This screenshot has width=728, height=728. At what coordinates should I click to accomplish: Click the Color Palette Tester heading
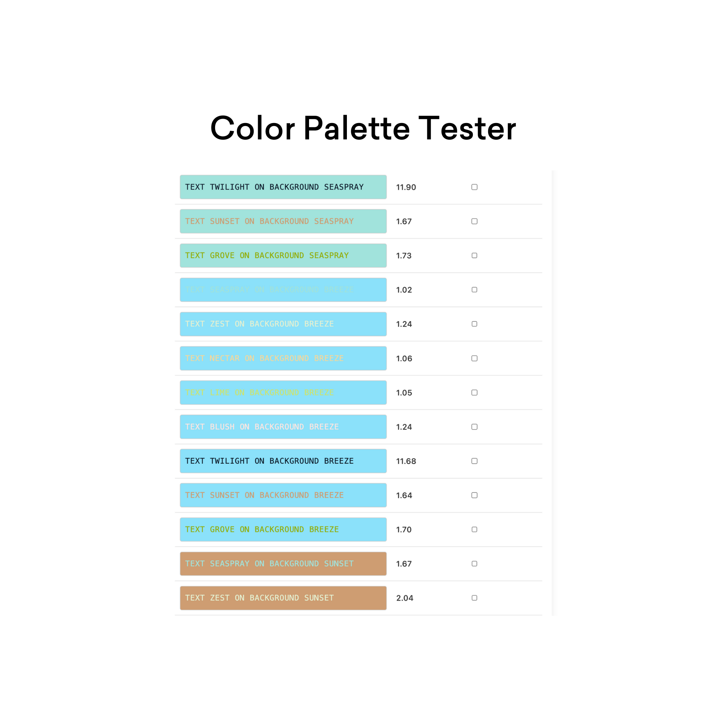point(363,128)
